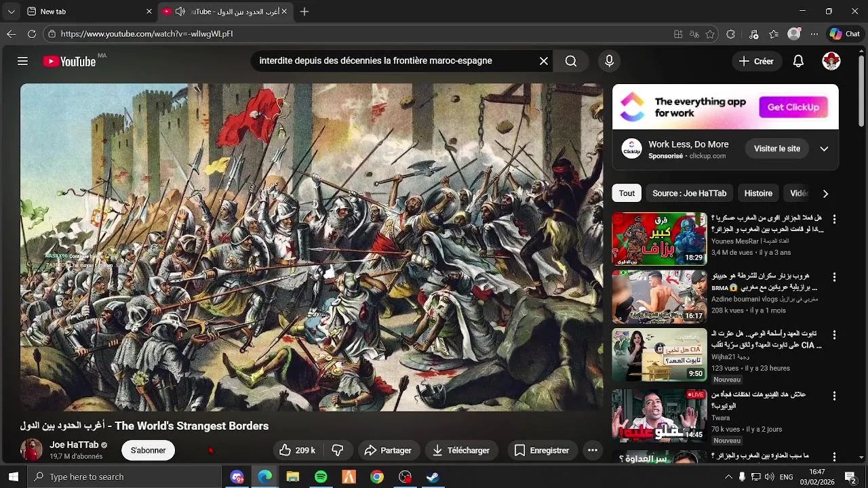The width and height of the screenshot is (868, 488).
Task: Open Steam from the taskbar
Action: [433, 477]
